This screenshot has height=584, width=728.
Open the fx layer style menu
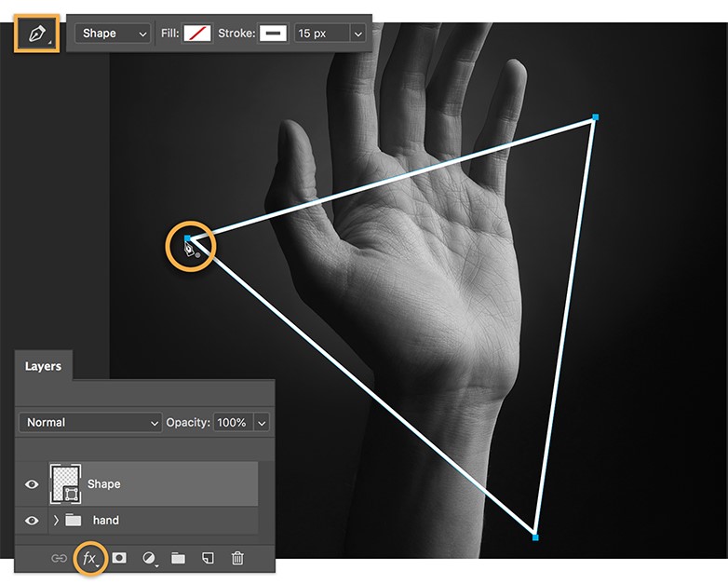[x=89, y=558]
